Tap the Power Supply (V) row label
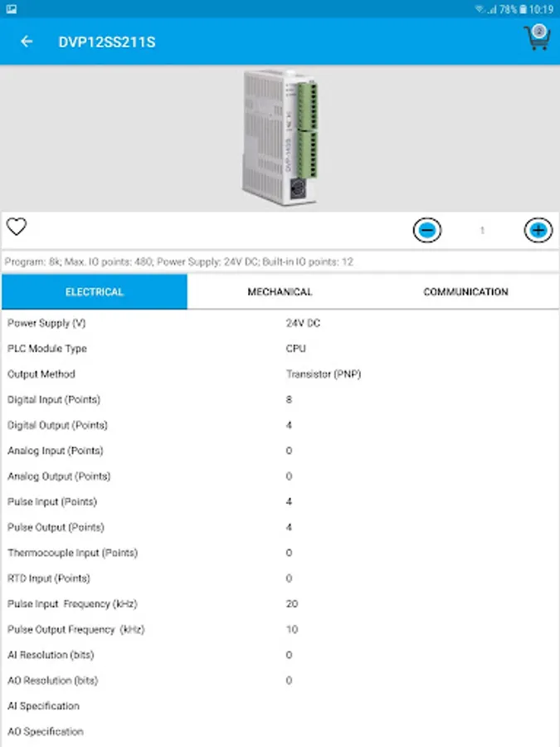This screenshot has width=560, height=747. [x=46, y=323]
